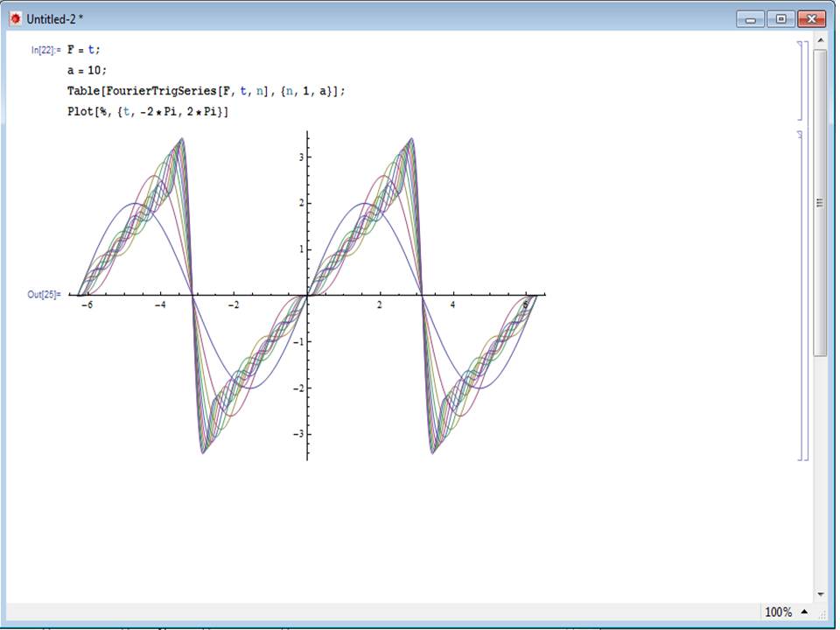Click the maximize window button
This screenshot has height=630, width=840.
coord(780,18)
